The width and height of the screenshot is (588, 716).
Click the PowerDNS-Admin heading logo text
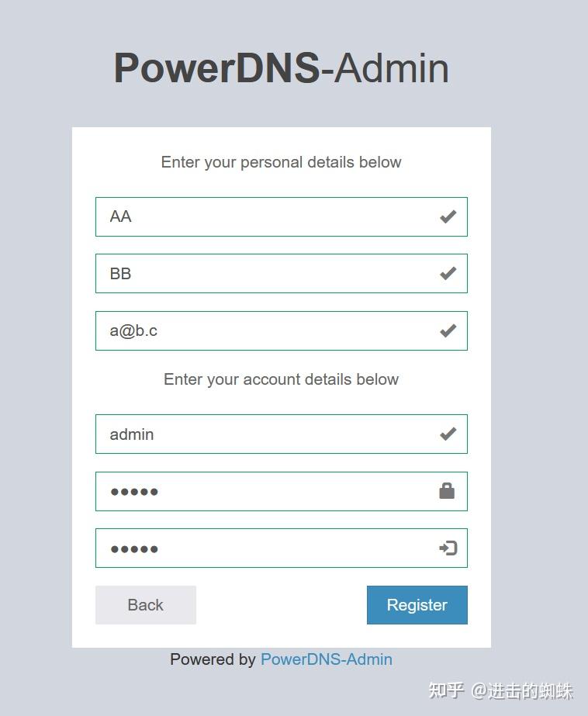pos(282,68)
